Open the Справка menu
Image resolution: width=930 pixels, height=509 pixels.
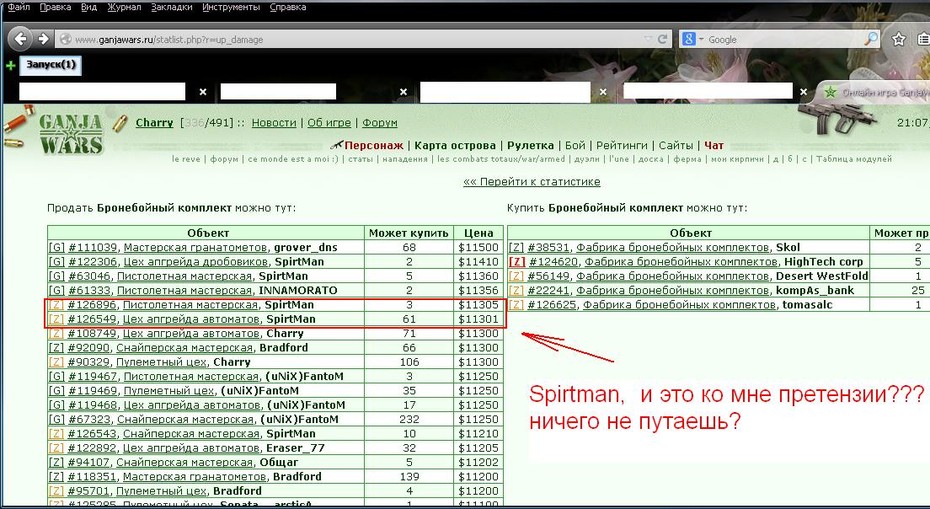click(288, 7)
